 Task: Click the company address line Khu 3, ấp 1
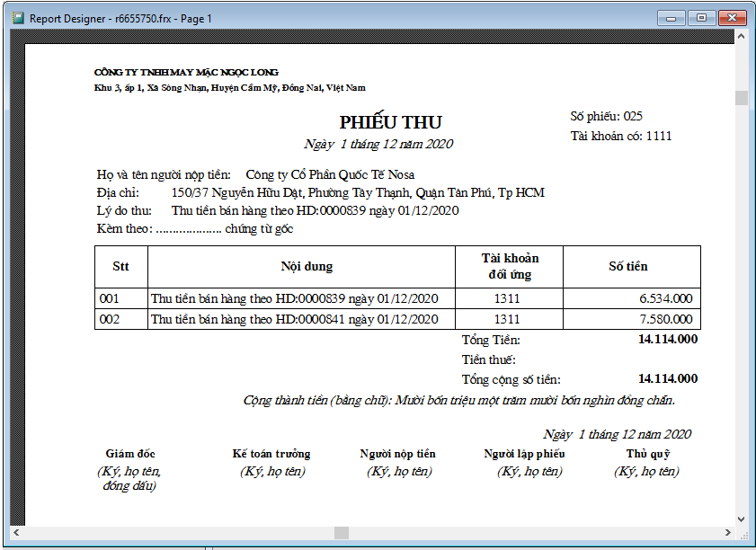229,88
